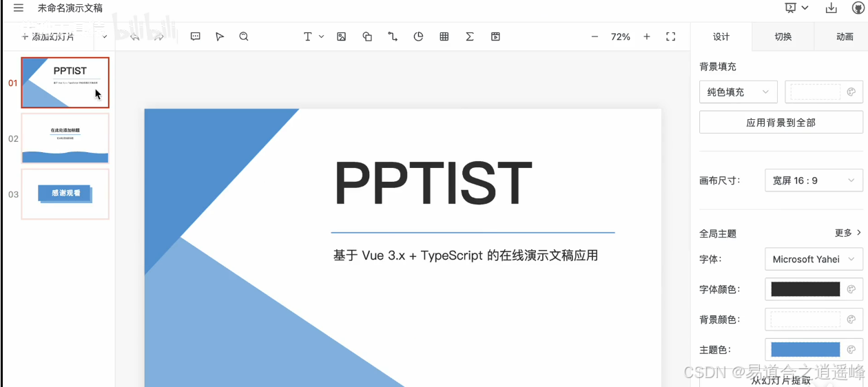Open the 72% zoom level menu
868x387 pixels.
click(x=621, y=36)
